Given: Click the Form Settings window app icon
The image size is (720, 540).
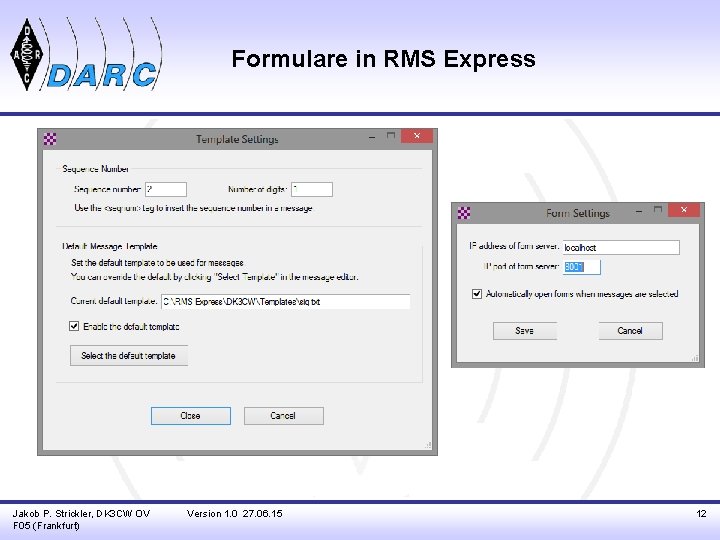Looking at the screenshot, I should [464, 213].
